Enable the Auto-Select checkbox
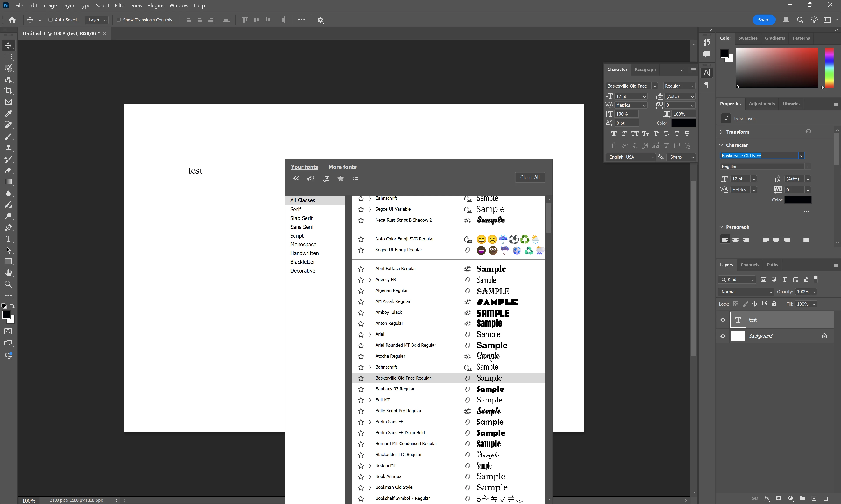The width and height of the screenshot is (841, 504). 50,20
